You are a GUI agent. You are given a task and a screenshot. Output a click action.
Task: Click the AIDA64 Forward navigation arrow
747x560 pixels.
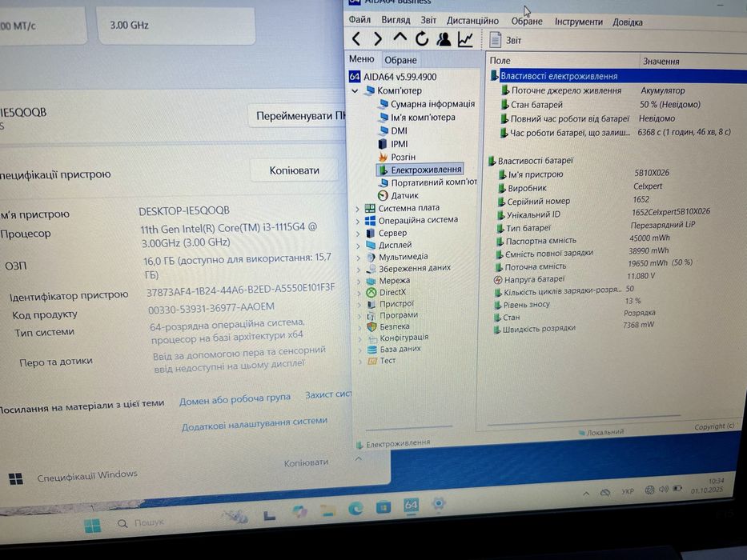pyautogui.click(x=378, y=38)
